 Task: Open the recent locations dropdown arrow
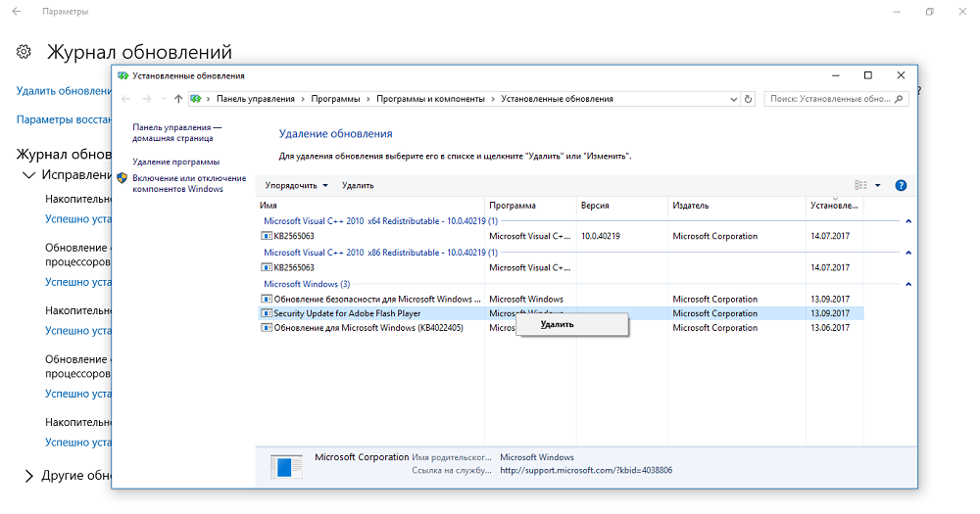pos(164,99)
